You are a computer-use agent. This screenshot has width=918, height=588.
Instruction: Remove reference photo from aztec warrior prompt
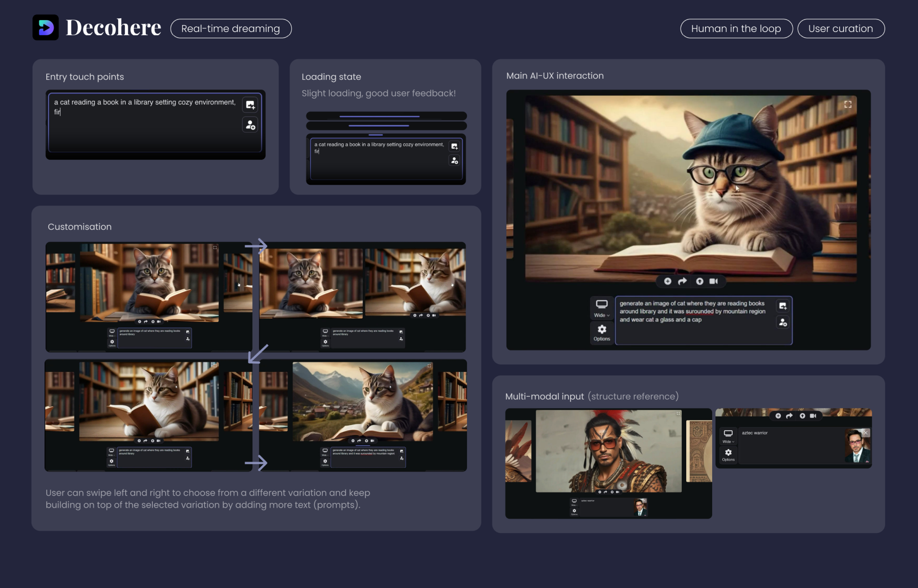click(x=865, y=433)
